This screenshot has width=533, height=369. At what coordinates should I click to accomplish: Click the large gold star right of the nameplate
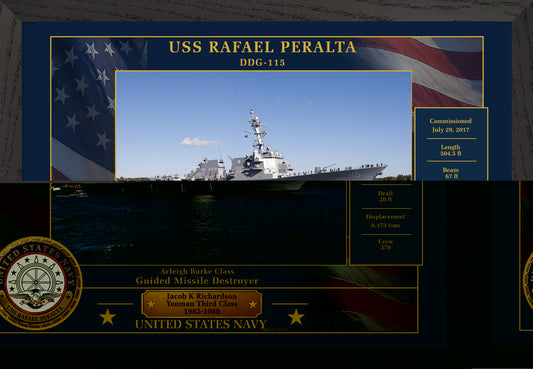[296, 317]
